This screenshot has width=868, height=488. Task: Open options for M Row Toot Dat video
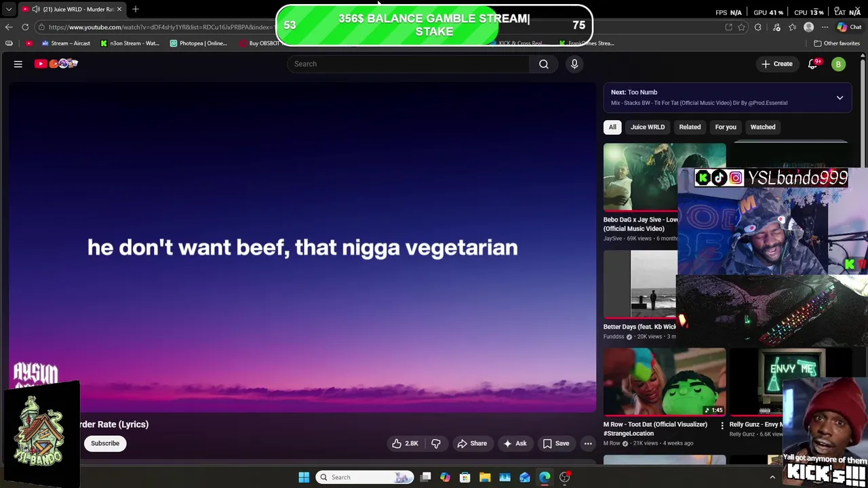722,426
